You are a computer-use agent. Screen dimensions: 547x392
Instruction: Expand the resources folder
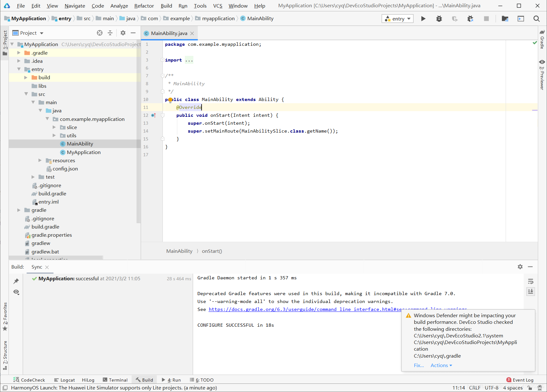[40, 160]
